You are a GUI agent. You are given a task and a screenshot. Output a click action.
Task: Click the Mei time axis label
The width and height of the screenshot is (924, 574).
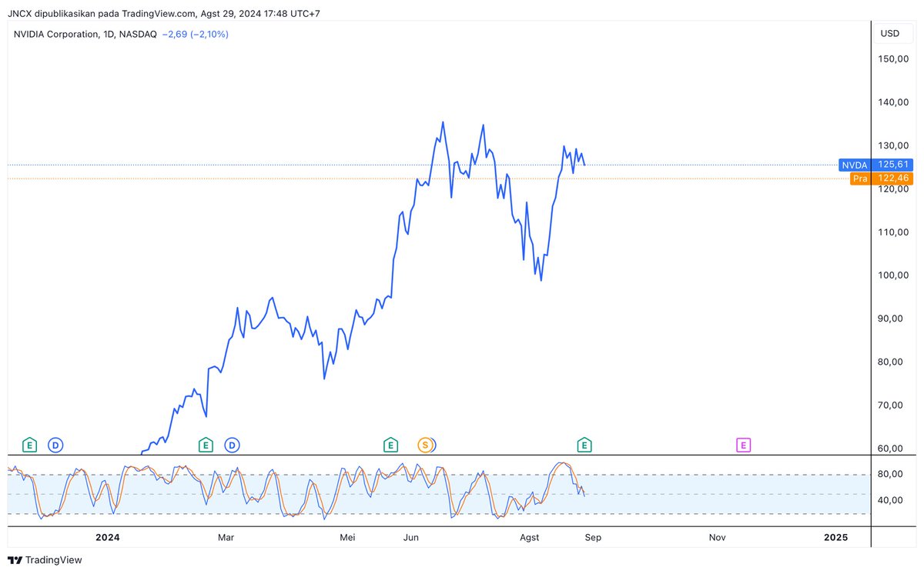[347, 537]
